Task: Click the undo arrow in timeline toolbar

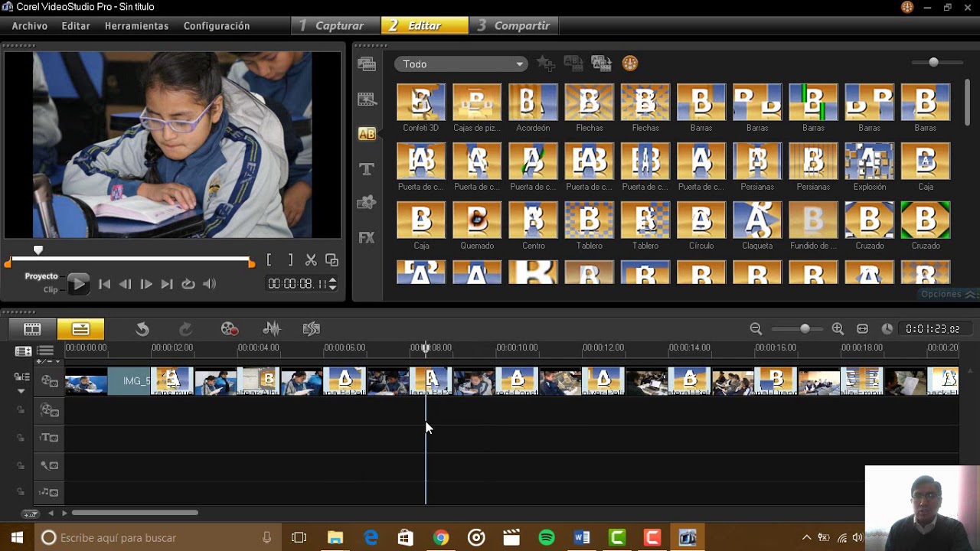Action: [x=142, y=329]
